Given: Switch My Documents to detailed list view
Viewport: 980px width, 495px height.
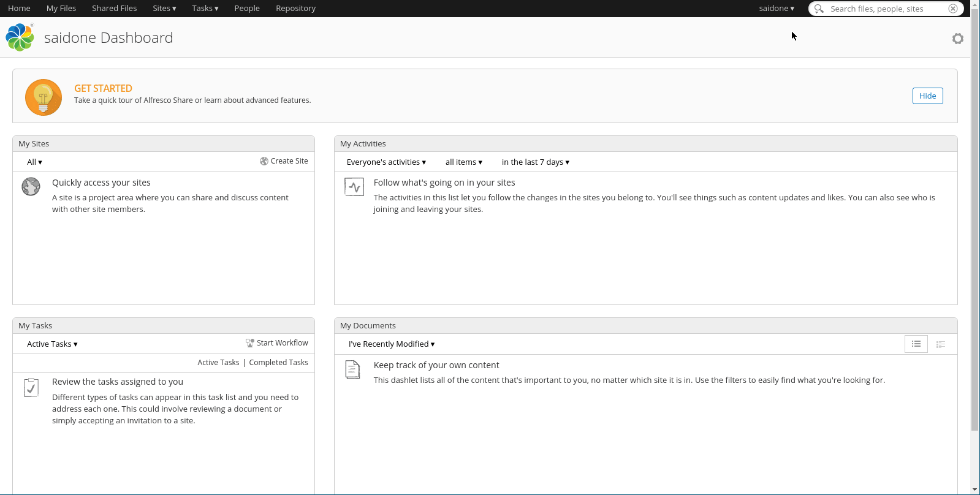Looking at the screenshot, I should pyautogui.click(x=941, y=344).
